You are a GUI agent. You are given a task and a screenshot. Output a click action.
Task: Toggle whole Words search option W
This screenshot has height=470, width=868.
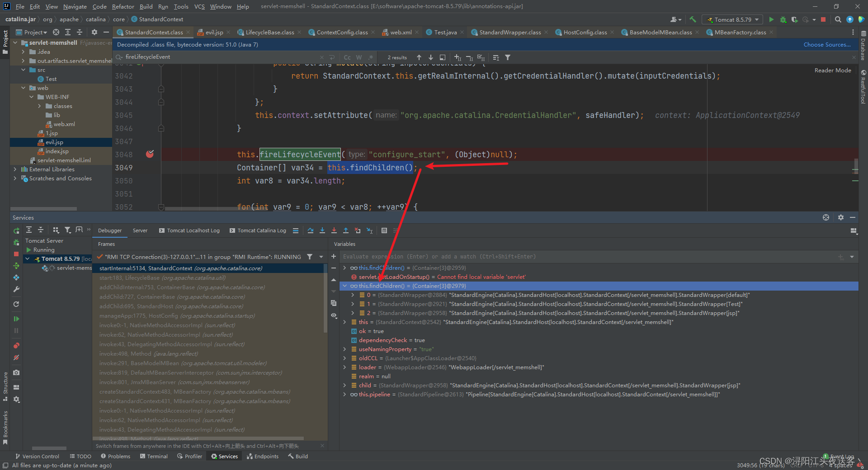coord(359,57)
